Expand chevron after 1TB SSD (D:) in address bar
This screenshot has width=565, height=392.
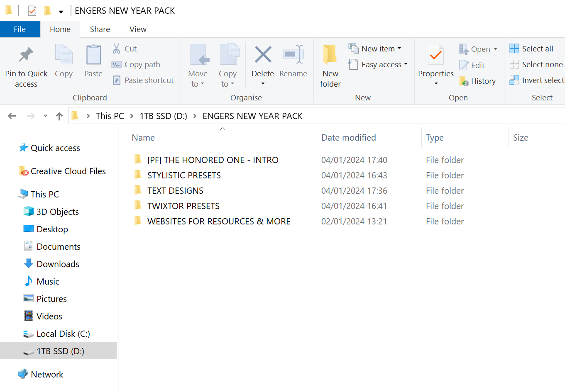[x=195, y=116]
